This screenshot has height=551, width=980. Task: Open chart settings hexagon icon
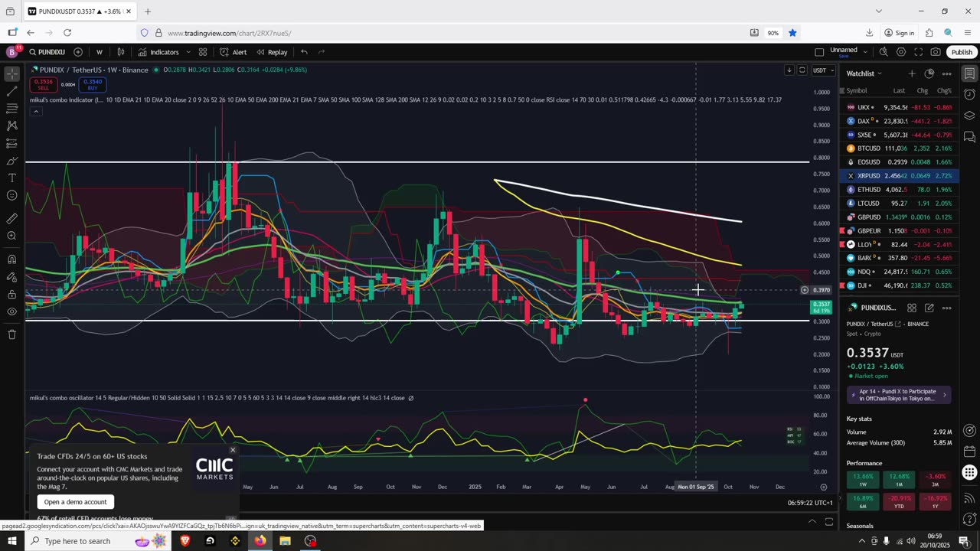point(901,52)
